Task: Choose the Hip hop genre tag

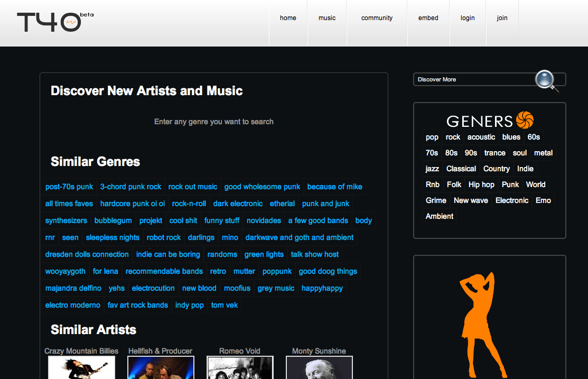Action: click(x=481, y=184)
